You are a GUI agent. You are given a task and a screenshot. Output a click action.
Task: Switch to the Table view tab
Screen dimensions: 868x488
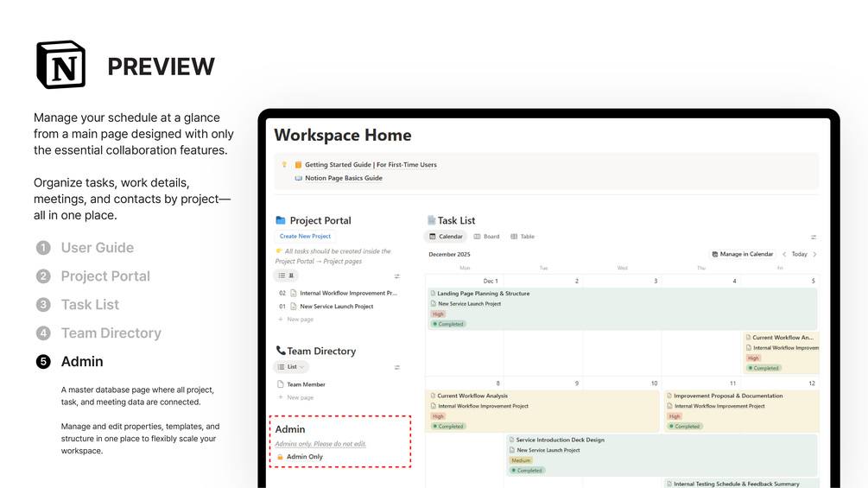point(523,237)
